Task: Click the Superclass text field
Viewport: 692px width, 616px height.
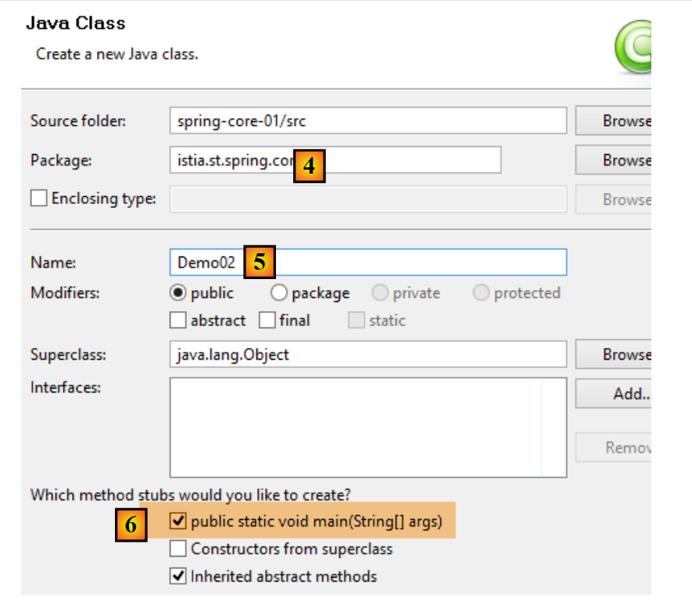Action: (368, 354)
